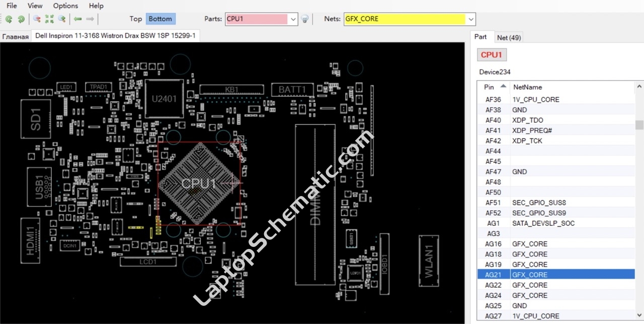Click the WLAN1 connector component
The image size is (644, 324).
[428, 261]
